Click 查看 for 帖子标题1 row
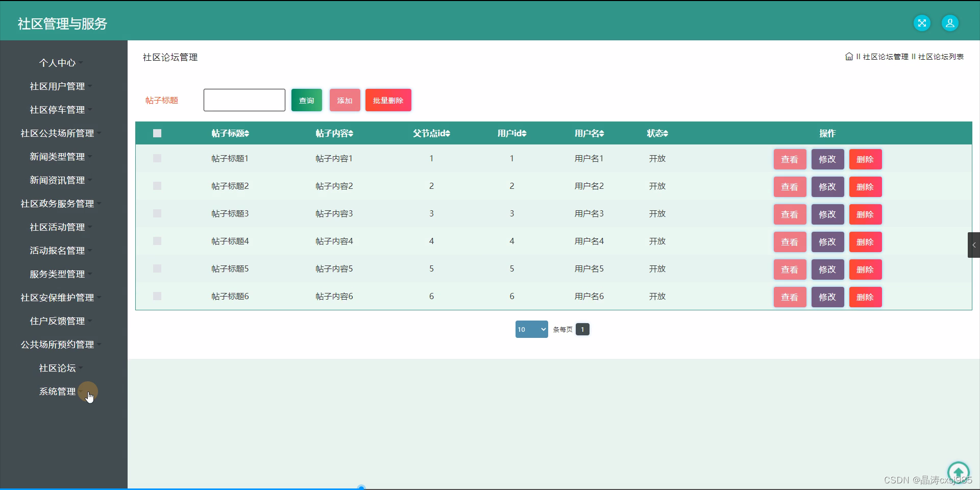This screenshot has height=490, width=980. (790, 159)
